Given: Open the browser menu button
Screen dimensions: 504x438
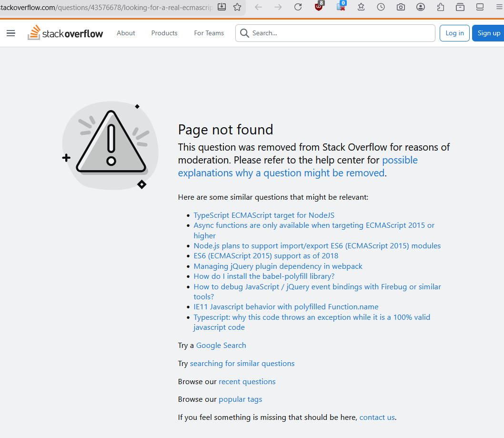Looking at the screenshot, I should (x=498, y=7).
